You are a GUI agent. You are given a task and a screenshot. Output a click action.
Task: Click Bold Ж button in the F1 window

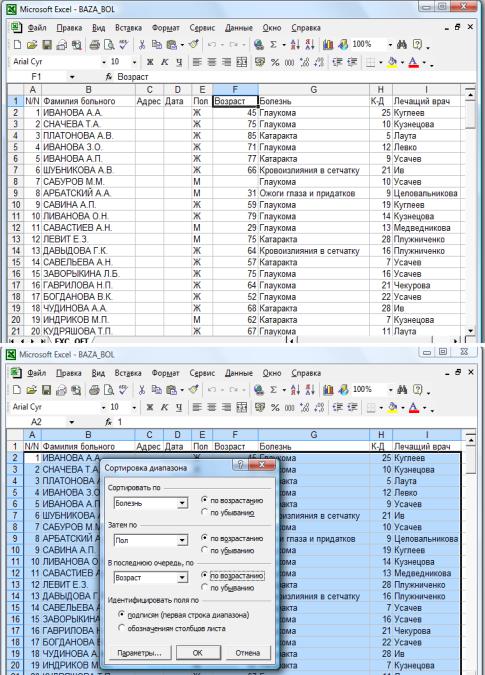click(x=150, y=62)
